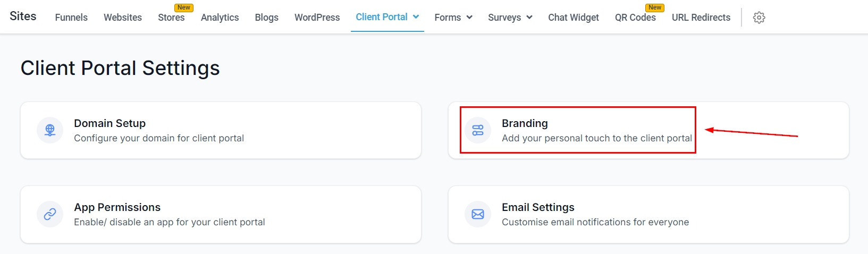Switch to the Websites tab
This screenshot has width=868, height=254.
click(x=123, y=18)
